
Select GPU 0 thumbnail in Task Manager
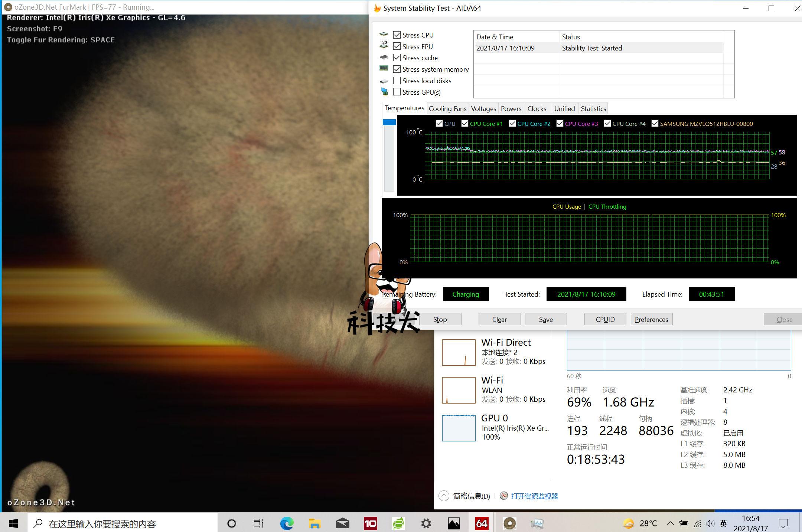pos(459,428)
